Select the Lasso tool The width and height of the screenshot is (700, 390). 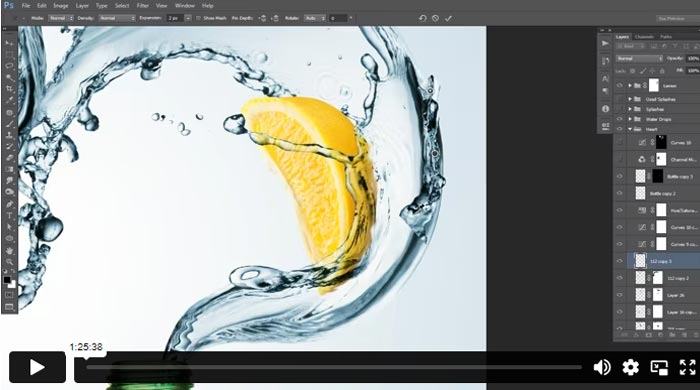(9, 66)
